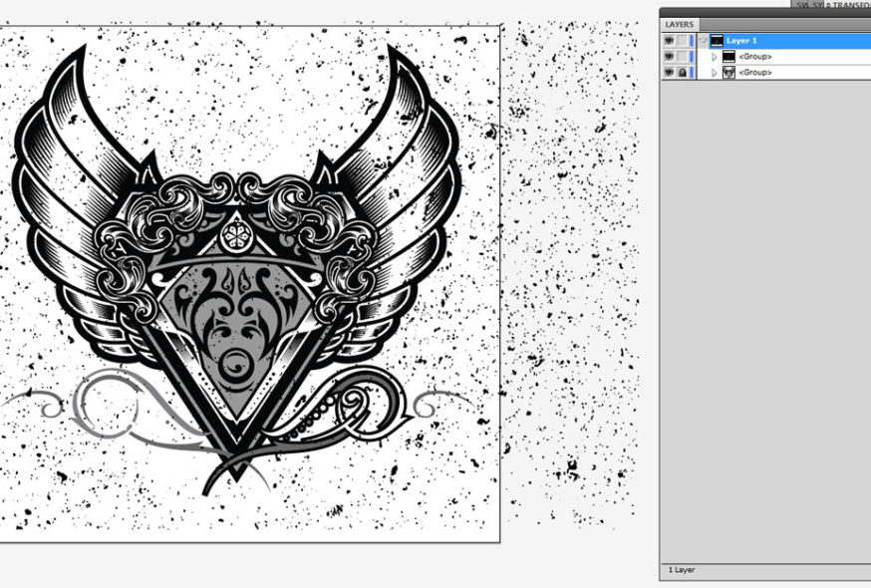Switch to the LAYERS tab
871x588 pixels.
[679, 22]
